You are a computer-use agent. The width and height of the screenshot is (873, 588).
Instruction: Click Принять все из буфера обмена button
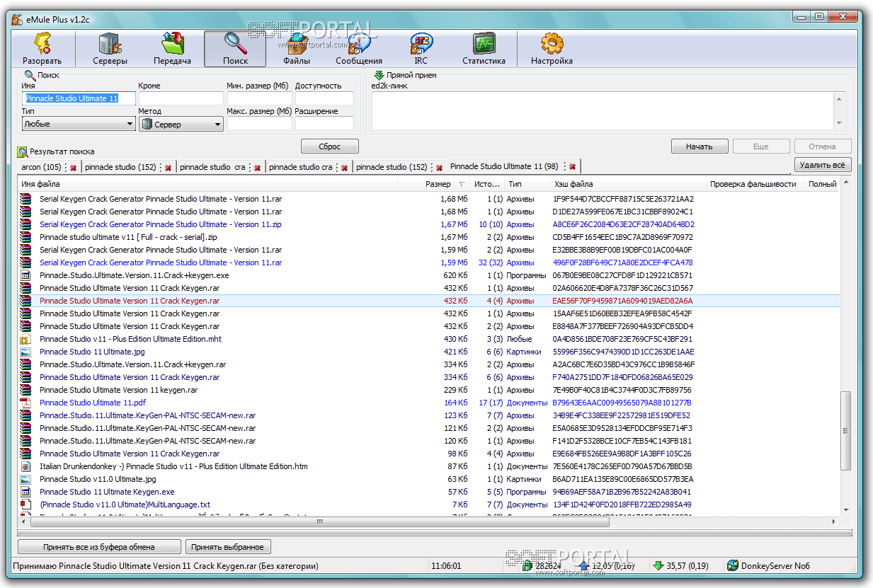click(99, 547)
